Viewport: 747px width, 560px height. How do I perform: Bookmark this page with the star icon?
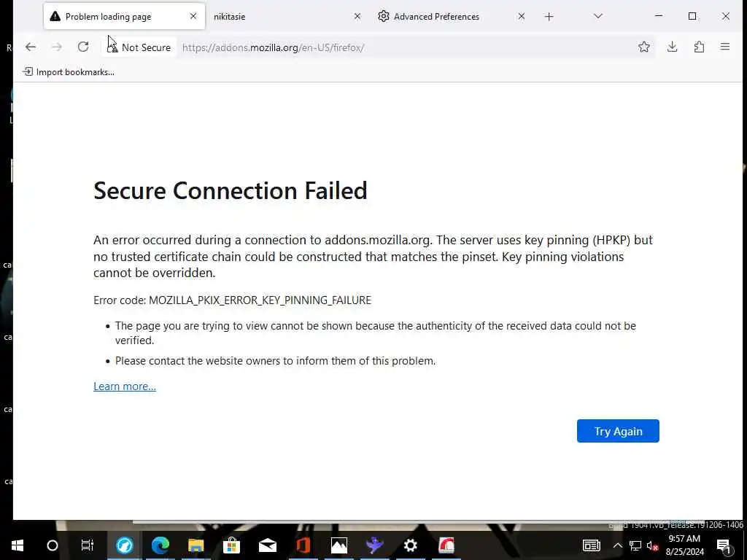pyautogui.click(x=643, y=47)
